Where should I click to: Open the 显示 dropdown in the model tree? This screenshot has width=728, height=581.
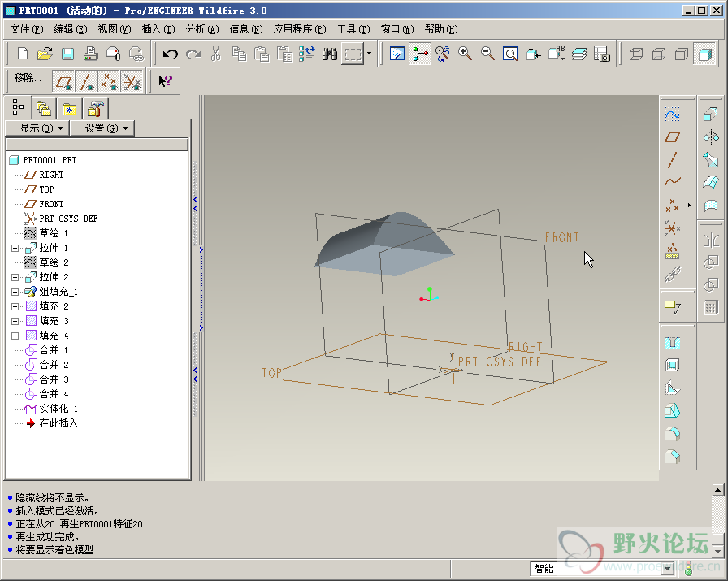(x=37, y=128)
